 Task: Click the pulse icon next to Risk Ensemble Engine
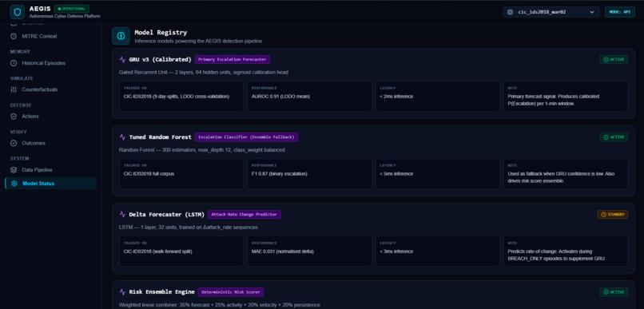pos(122,291)
